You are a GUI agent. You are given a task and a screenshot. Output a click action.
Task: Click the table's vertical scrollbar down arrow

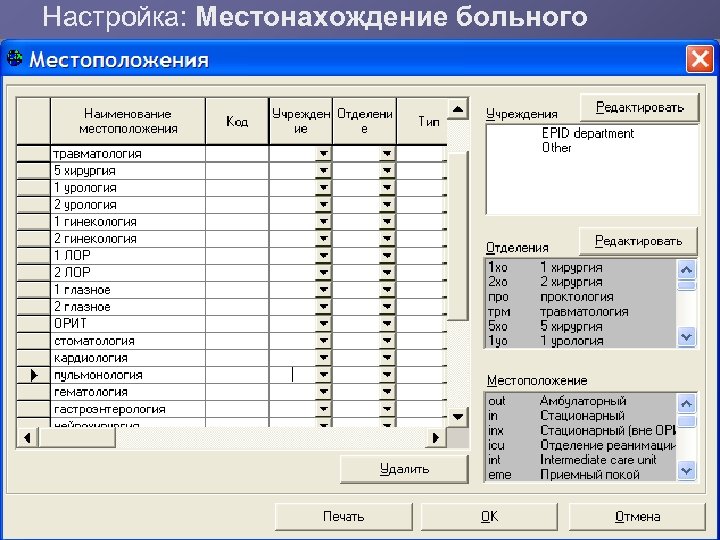pos(457,417)
